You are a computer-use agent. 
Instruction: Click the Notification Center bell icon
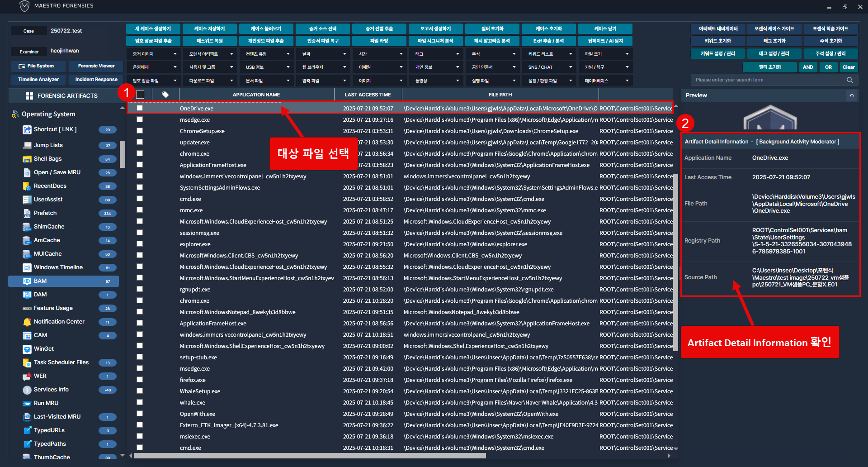(x=27, y=322)
